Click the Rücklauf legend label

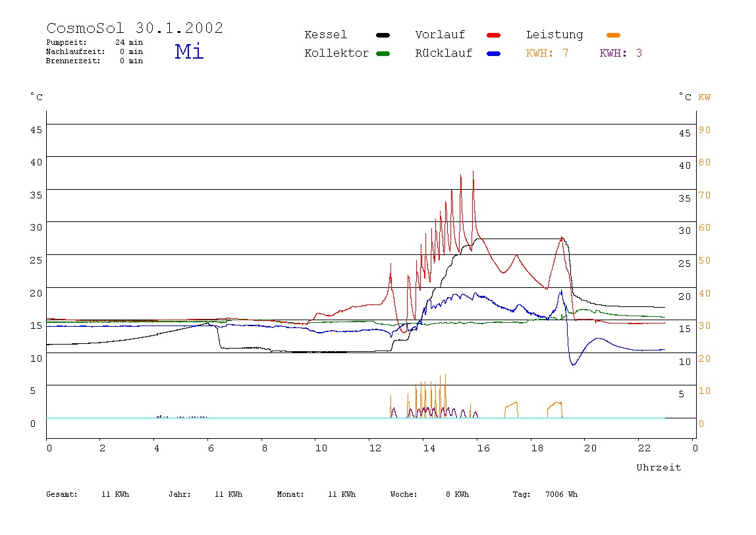tap(444, 53)
